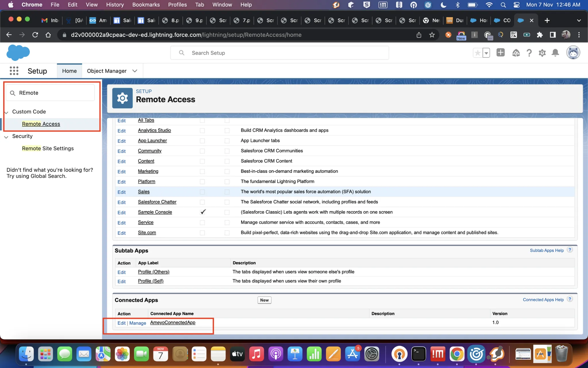Toggle first checkbox in Sales row
The image size is (588, 368).
[202, 192]
